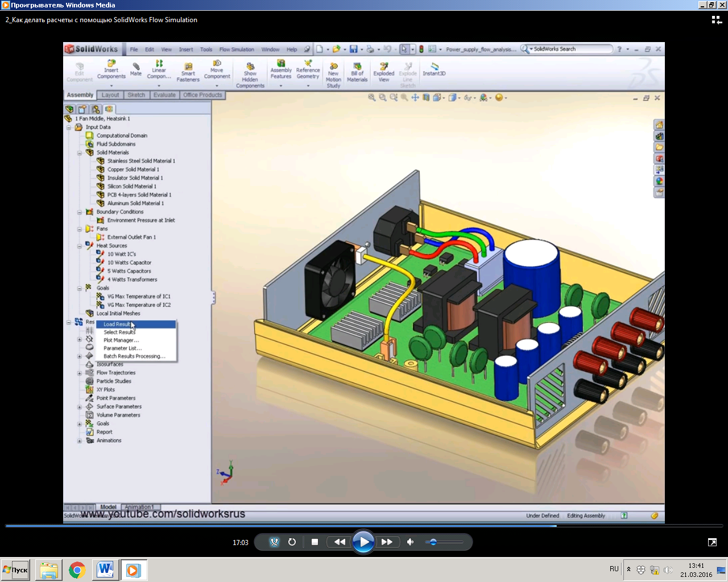728x582 pixels.
Task: Click the video seek progress bar
Action: click(x=363, y=526)
